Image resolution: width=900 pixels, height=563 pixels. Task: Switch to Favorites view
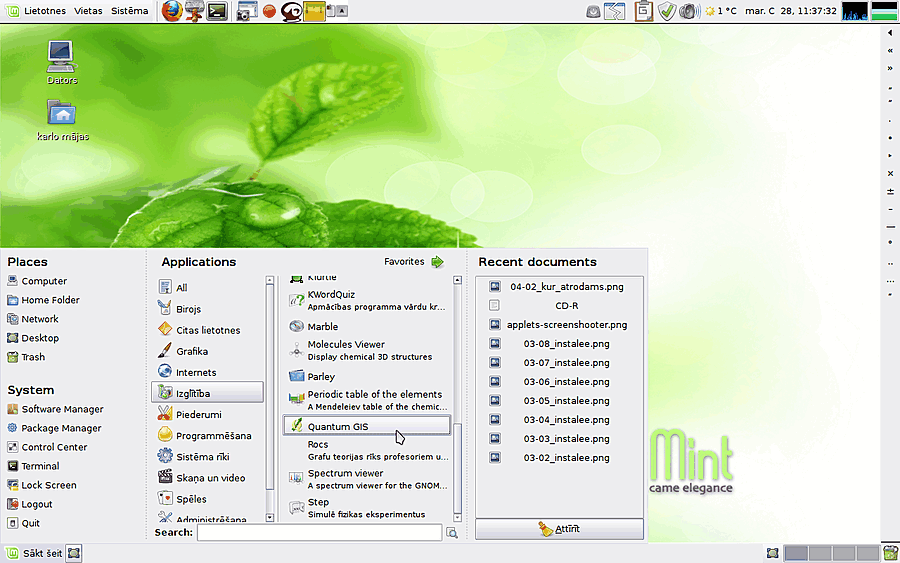(x=414, y=262)
